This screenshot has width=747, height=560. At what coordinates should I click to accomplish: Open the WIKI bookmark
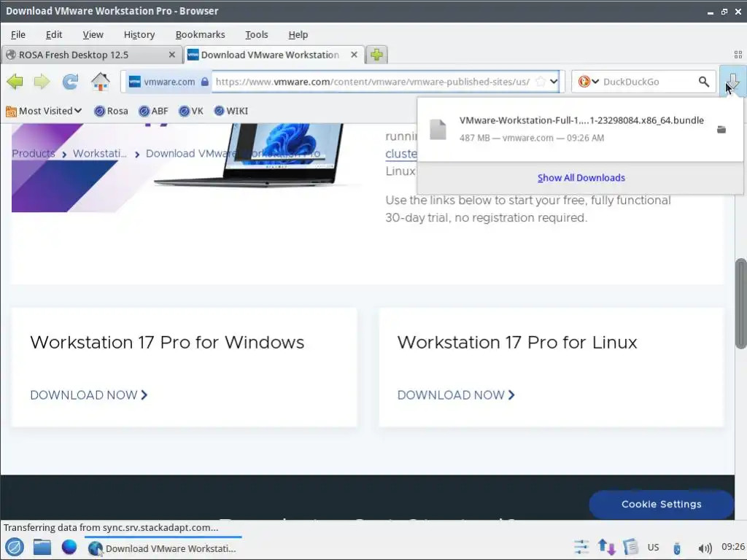point(231,111)
